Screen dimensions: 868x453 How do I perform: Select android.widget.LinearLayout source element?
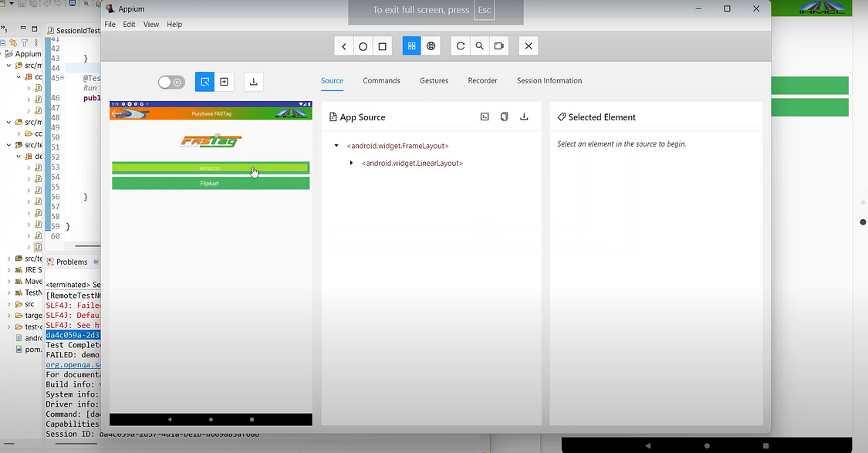pyautogui.click(x=413, y=163)
